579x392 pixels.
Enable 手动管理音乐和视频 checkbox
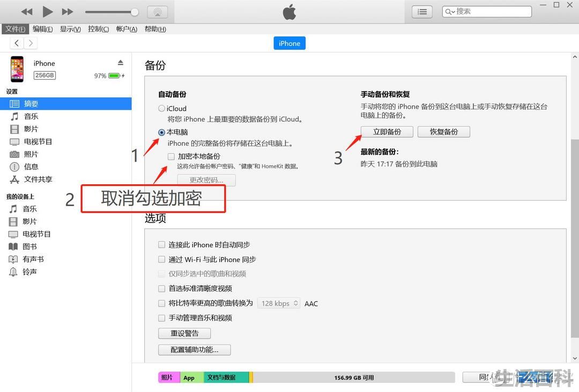[161, 318]
